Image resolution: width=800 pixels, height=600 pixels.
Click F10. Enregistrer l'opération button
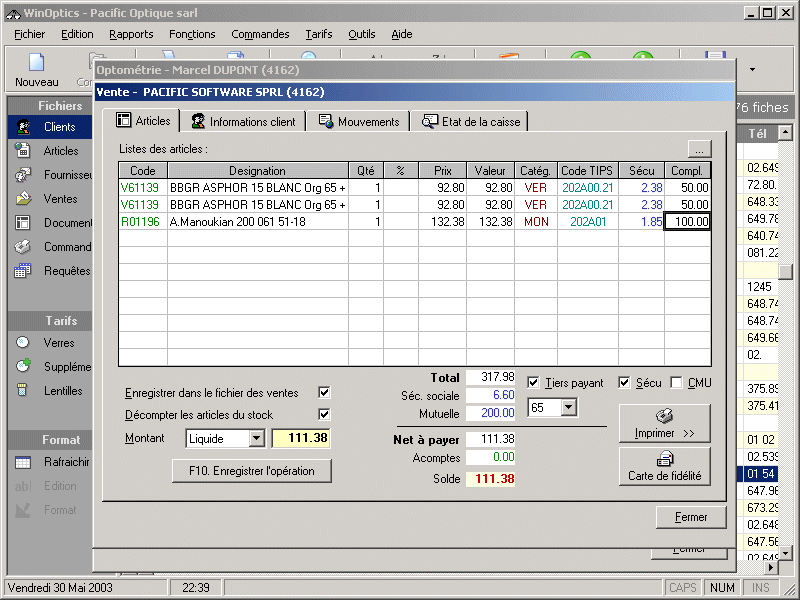pyautogui.click(x=252, y=471)
